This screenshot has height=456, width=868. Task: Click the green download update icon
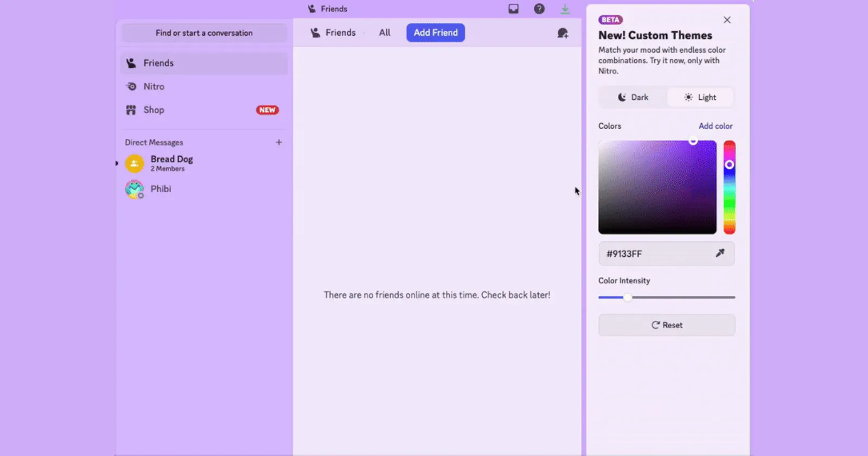coord(565,9)
